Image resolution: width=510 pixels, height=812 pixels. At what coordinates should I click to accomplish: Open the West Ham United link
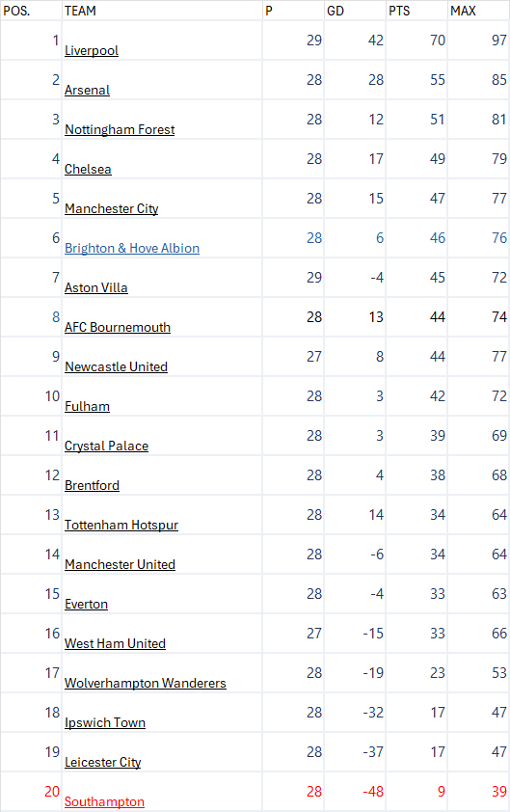115,643
